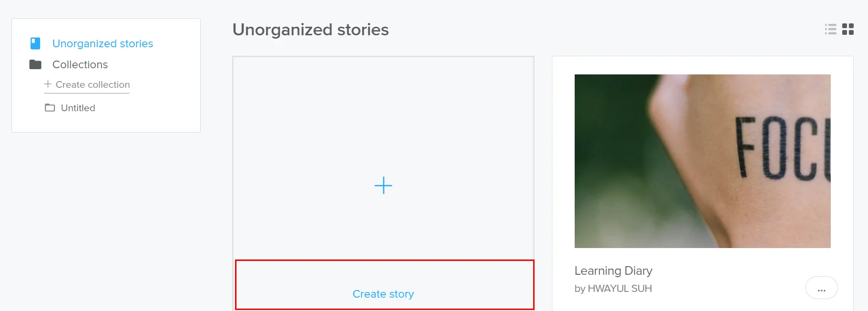Click the Create collection text
This screenshot has width=868, height=311.
coord(93,84)
